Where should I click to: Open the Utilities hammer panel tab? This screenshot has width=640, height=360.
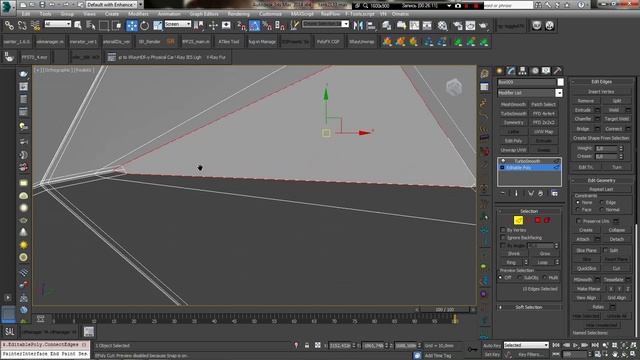point(557,71)
